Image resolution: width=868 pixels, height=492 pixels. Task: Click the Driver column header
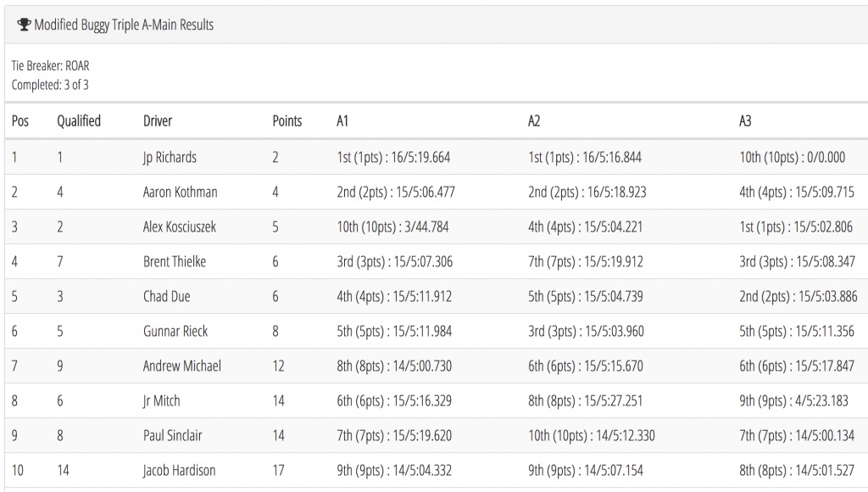pyautogui.click(x=158, y=120)
